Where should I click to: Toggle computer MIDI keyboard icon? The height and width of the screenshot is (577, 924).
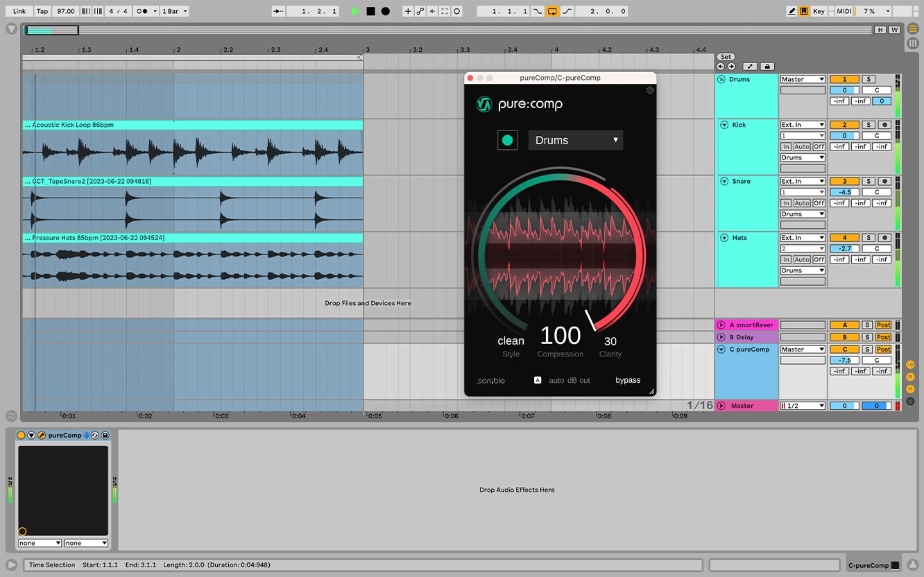coord(804,11)
